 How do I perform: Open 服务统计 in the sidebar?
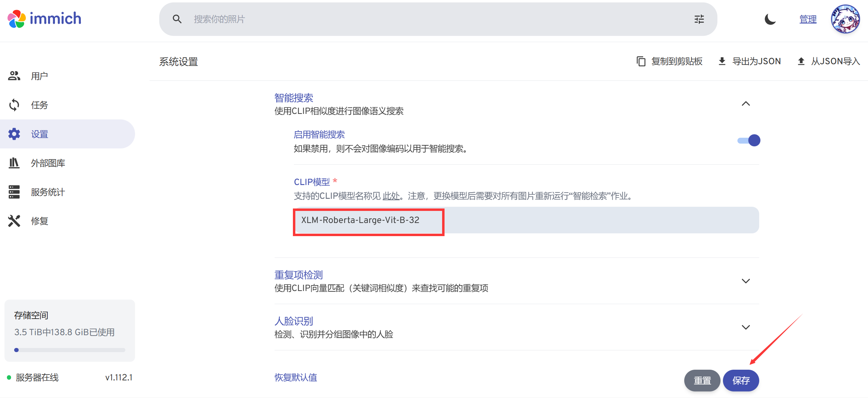[x=48, y=192]
